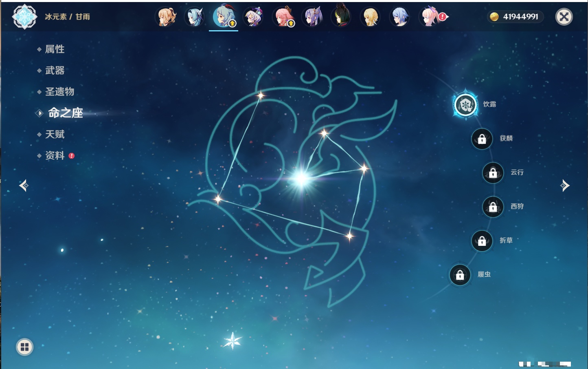The height and width of the screenshot is (369, 588).
Task: Switch to next character with right arrow
Action: click(x=565, y=186)
